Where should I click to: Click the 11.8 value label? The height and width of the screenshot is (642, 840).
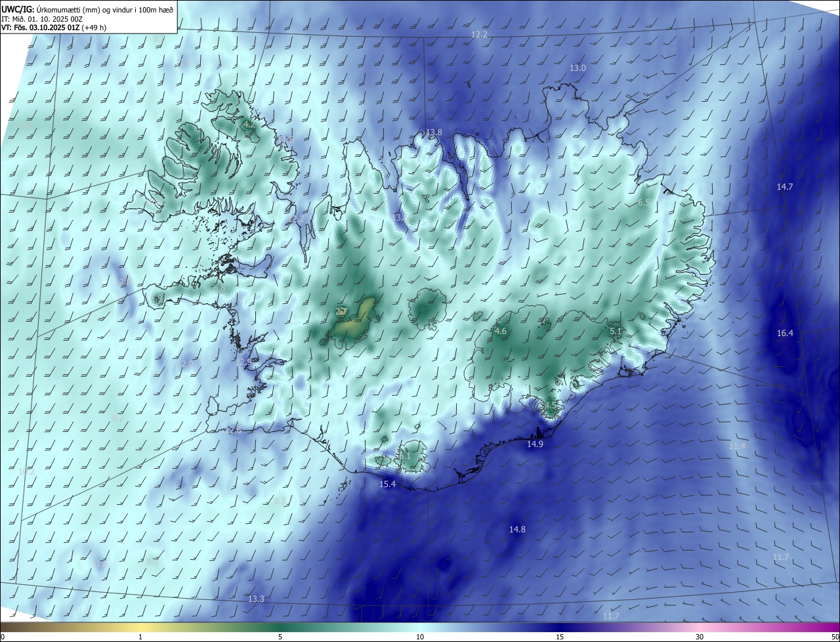point(287,140)
